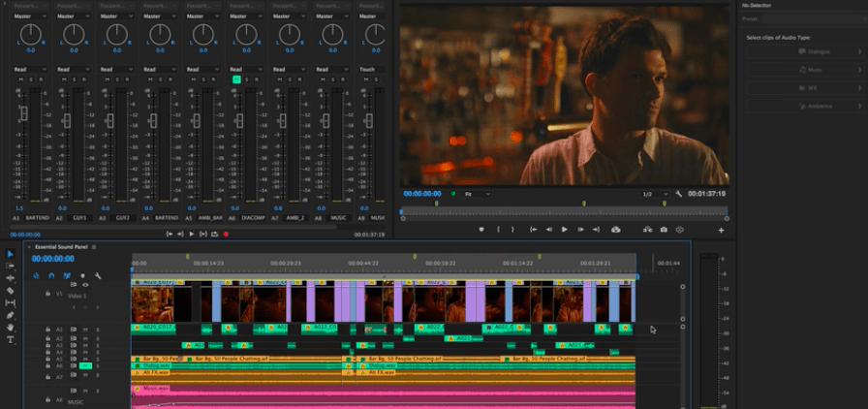Viewport: 868px width, 409px height.
Task: Select Music.wav clip on pink track
Action: pos(383,397)
